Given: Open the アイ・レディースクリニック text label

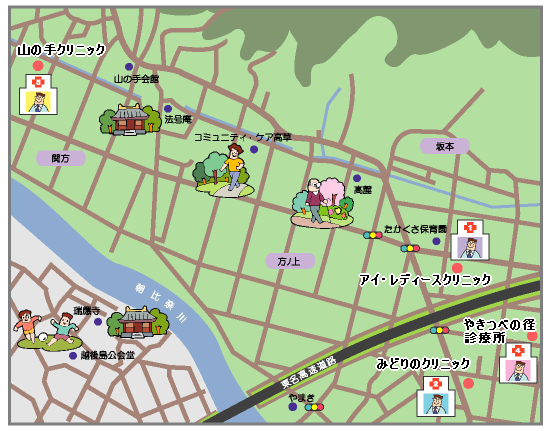Looking at the screenshot, I should [425, 279].
